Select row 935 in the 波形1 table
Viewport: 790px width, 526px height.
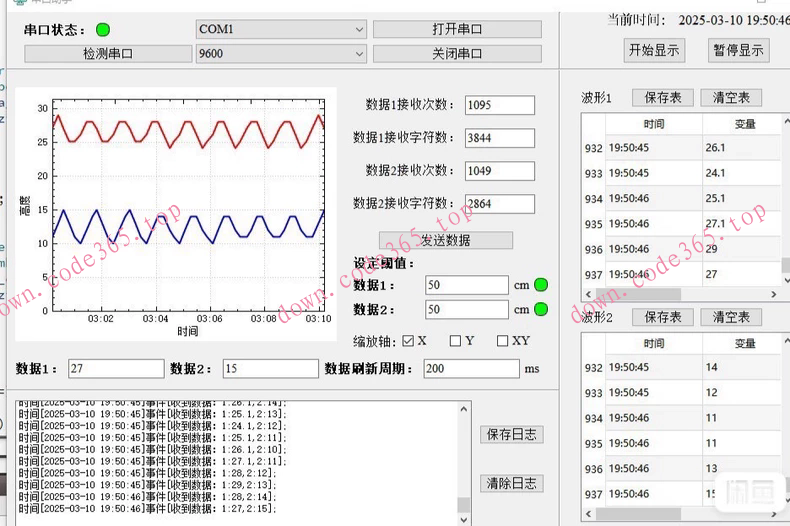683,224
